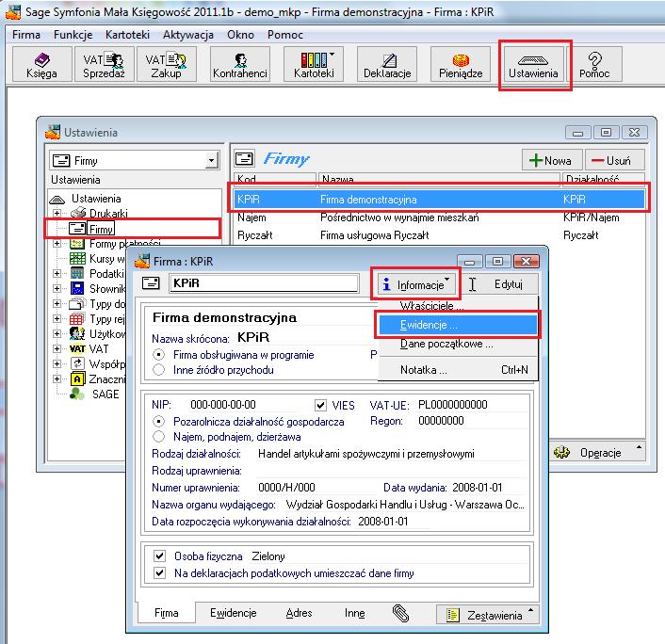Switch to the Inne tab
The height and width of the screenshot is (644, 665).
coord(354,613)
